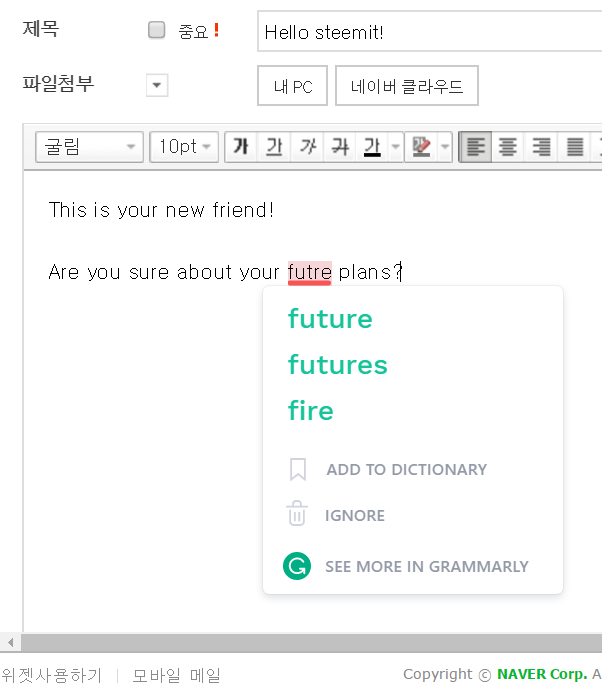Justify the text alignment
The height and width of the screenshot is (692, 602).
click(x=575, y=147)
